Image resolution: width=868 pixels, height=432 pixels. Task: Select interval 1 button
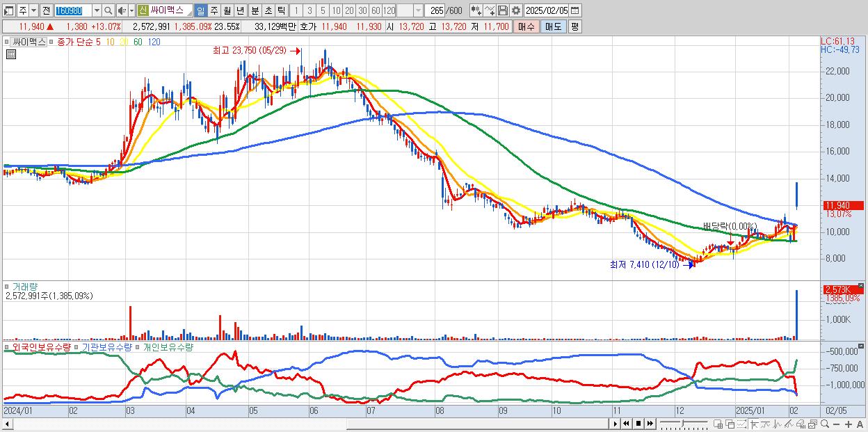pos(296,10)
